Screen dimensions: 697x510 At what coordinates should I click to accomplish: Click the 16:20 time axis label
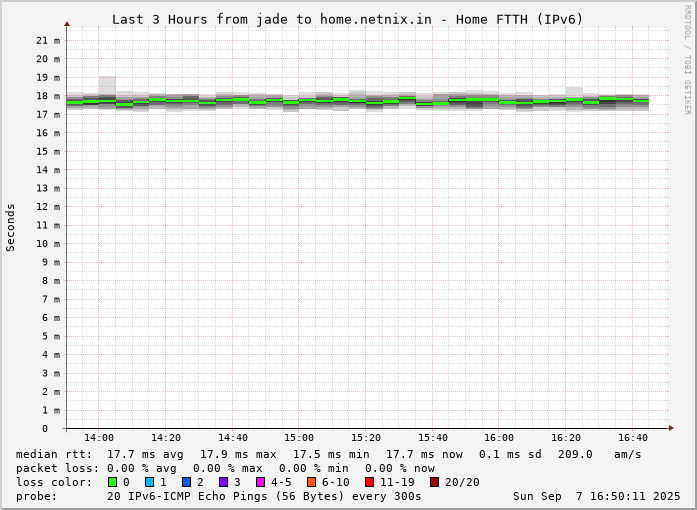566,438
